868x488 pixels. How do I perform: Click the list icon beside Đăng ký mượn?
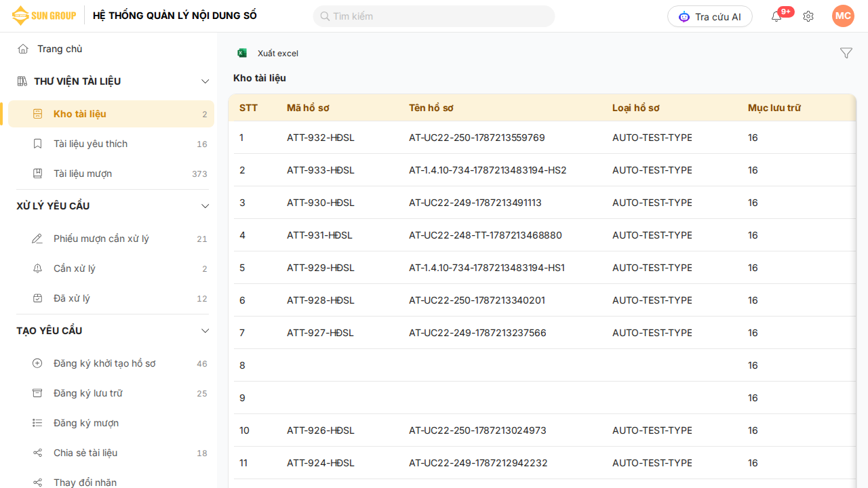(x=37, y=423)
